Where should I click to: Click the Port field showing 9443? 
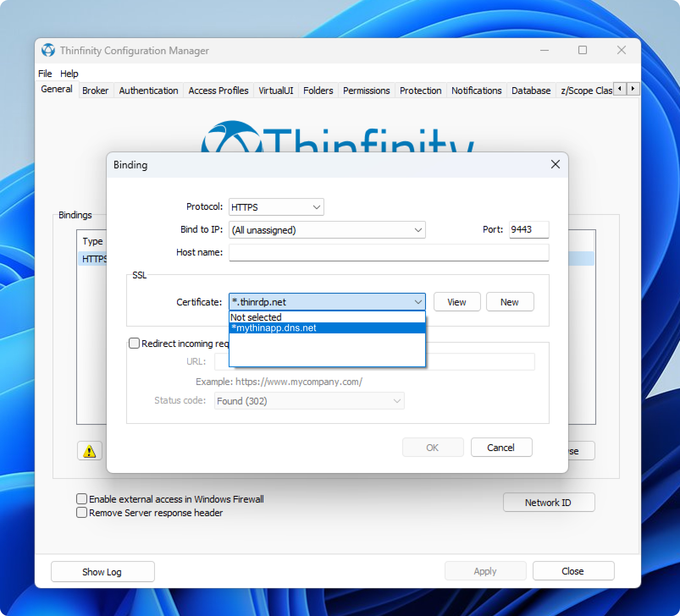(529, 229)
